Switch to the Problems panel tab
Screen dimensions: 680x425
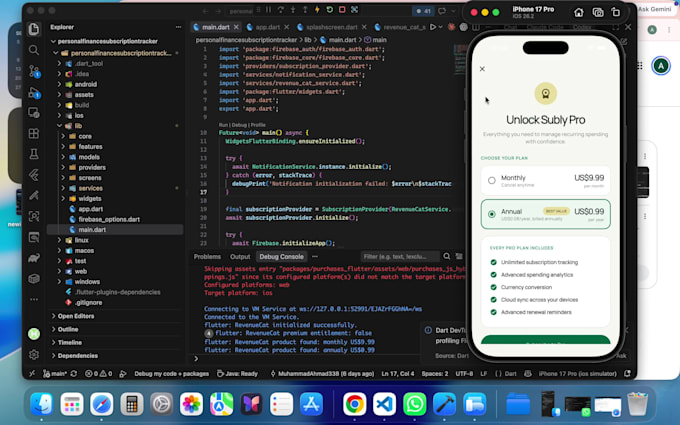click(x=207, y=256)
